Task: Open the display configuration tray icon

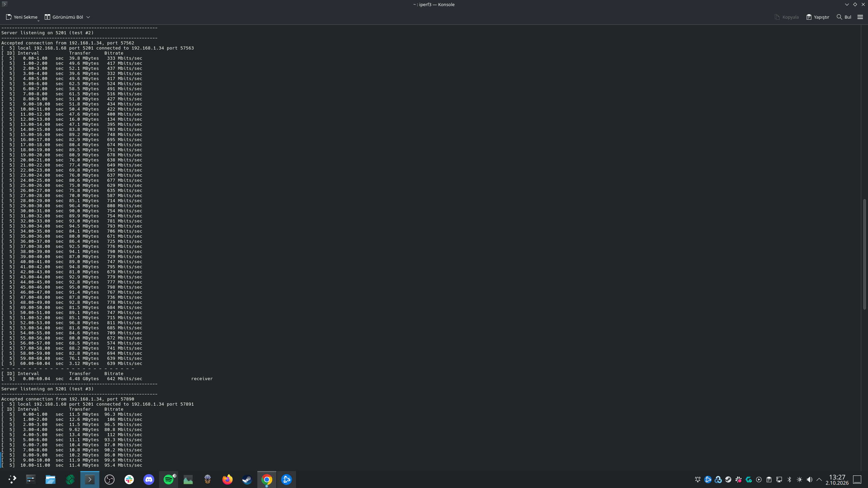Action: pyautogui.click(x=779, y=480)
